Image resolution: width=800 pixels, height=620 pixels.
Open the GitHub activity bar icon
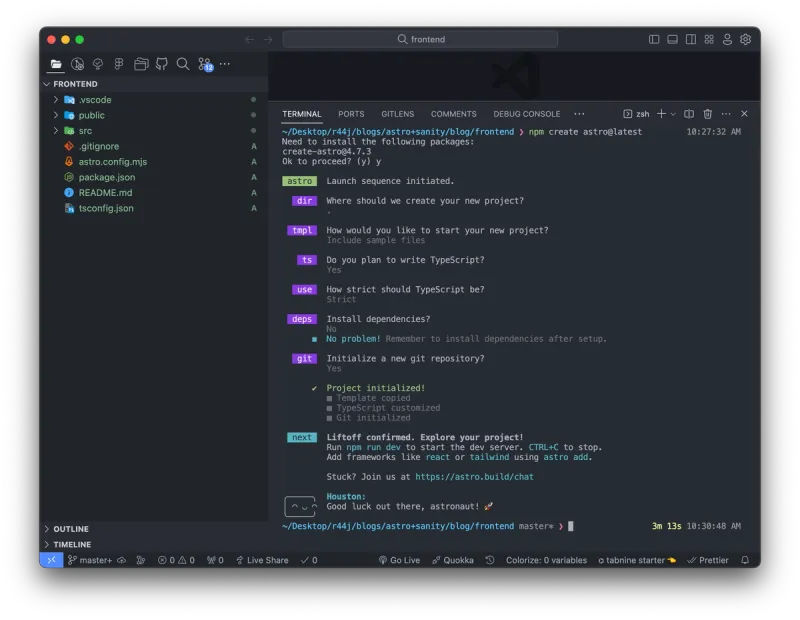click(162, 64)
